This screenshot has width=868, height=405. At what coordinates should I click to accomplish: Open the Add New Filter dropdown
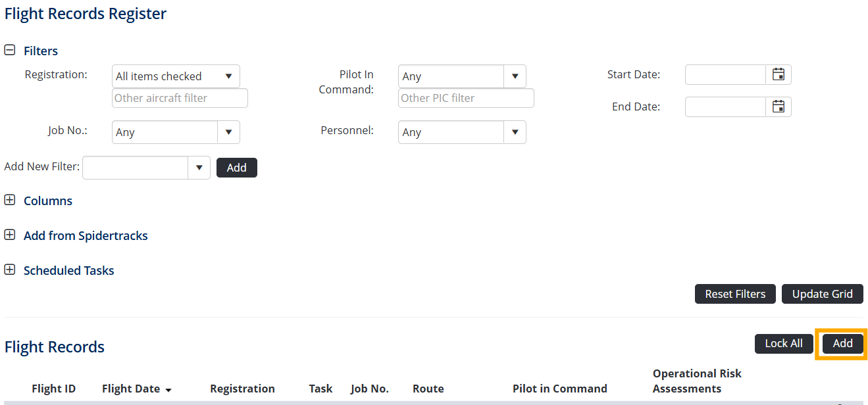[199, 168]
